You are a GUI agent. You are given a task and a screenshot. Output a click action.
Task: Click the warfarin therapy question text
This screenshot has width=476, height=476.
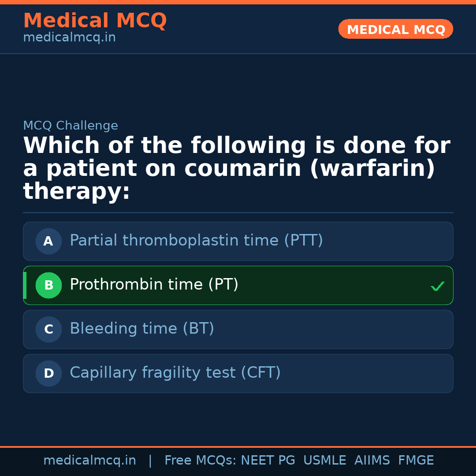click(x=236, y=169)
